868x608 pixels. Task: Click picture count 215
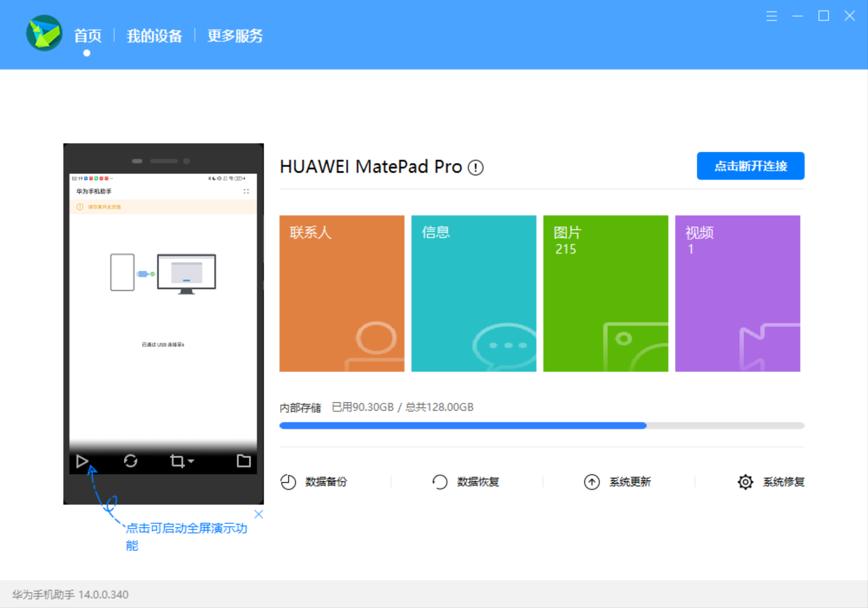[566, 250]
